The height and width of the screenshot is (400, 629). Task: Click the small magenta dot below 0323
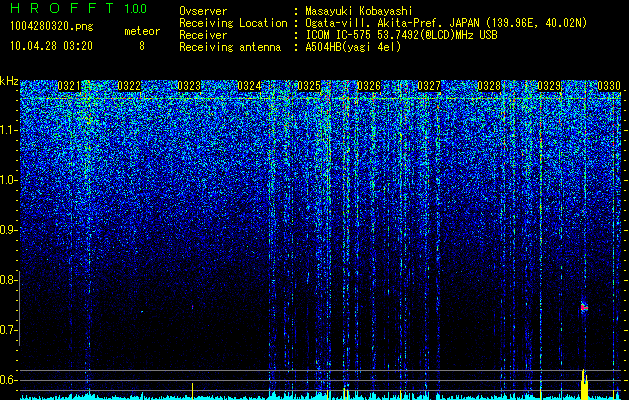[193, 307]
